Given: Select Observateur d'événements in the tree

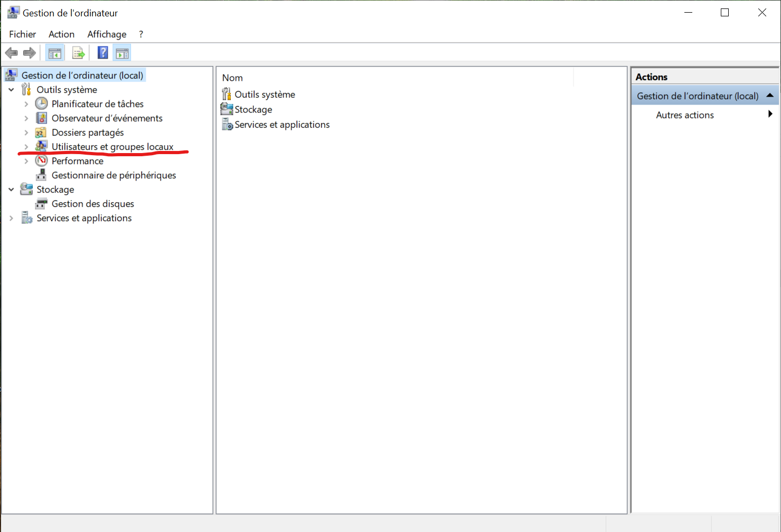Looking at the screenshot, I should coord(107,118).
